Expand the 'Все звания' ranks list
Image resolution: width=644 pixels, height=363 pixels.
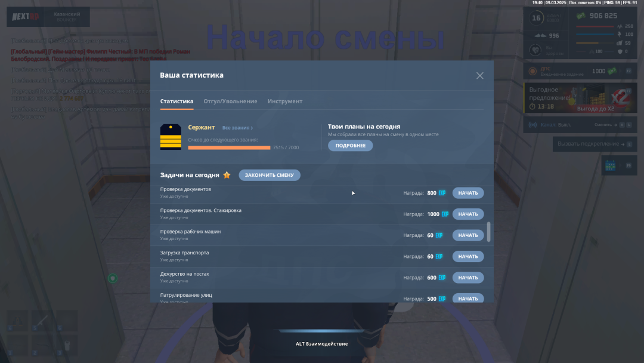[237, 128]
